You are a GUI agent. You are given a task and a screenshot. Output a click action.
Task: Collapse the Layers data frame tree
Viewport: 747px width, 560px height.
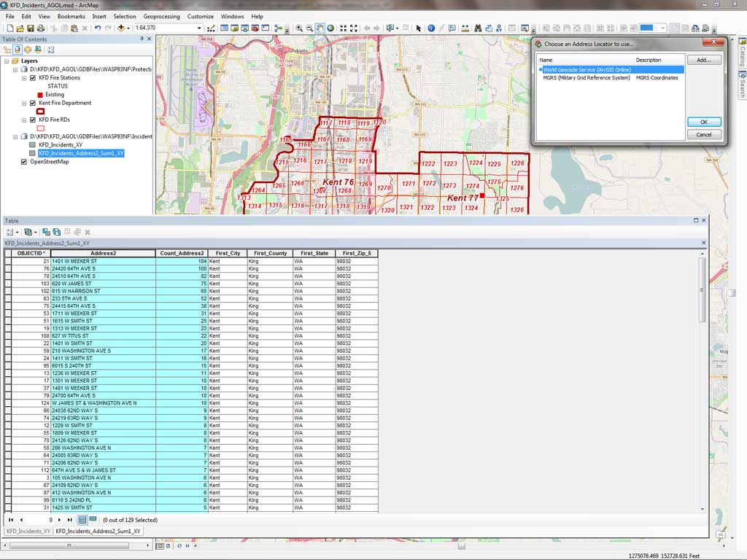[7, 61]
